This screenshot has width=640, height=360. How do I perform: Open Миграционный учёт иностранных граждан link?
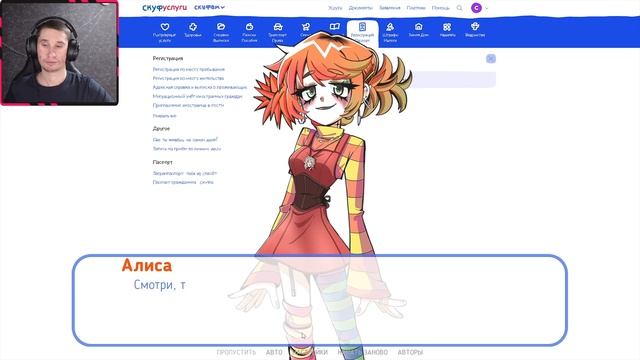point(198,96)
